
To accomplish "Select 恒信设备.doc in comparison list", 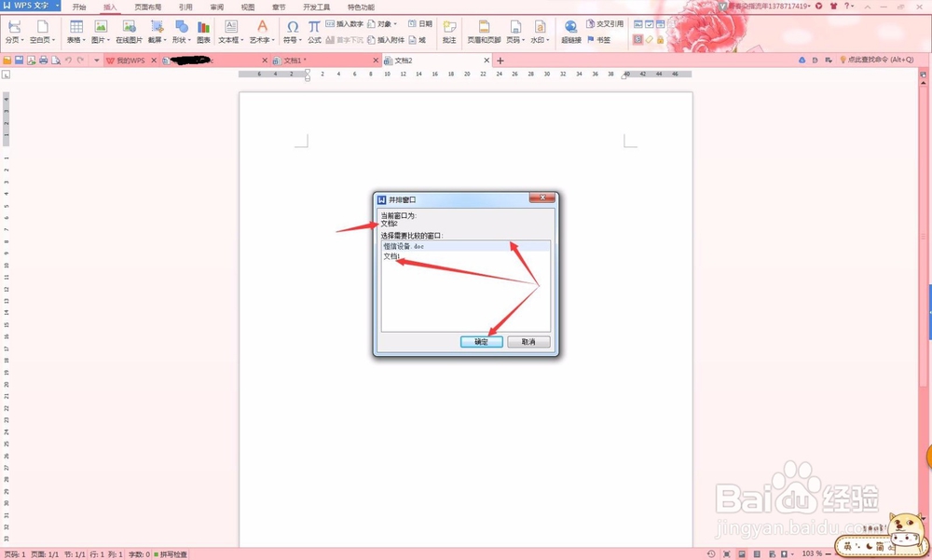I will [x=465, y=246].
